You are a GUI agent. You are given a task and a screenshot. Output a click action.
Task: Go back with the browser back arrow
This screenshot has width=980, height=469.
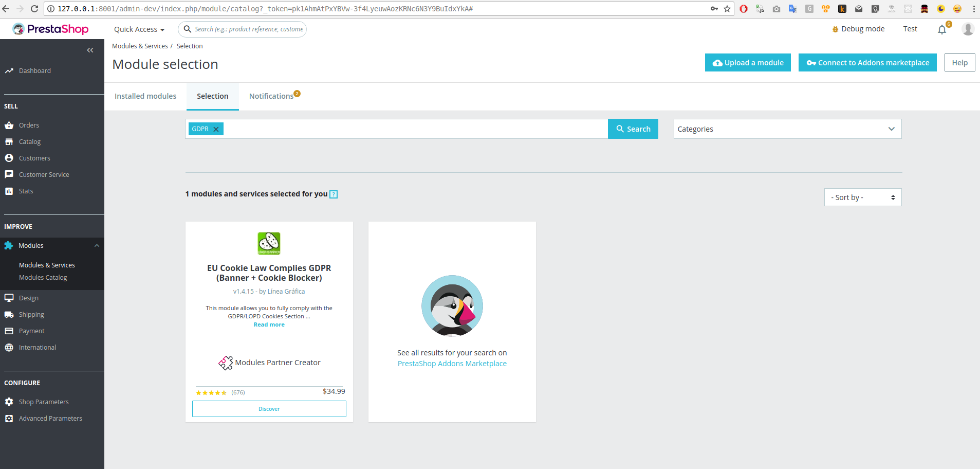(x=6, y=9)
